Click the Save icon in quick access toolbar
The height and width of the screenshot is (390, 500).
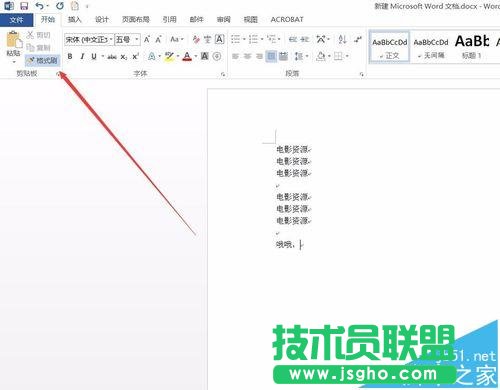[x=24, y=6]
